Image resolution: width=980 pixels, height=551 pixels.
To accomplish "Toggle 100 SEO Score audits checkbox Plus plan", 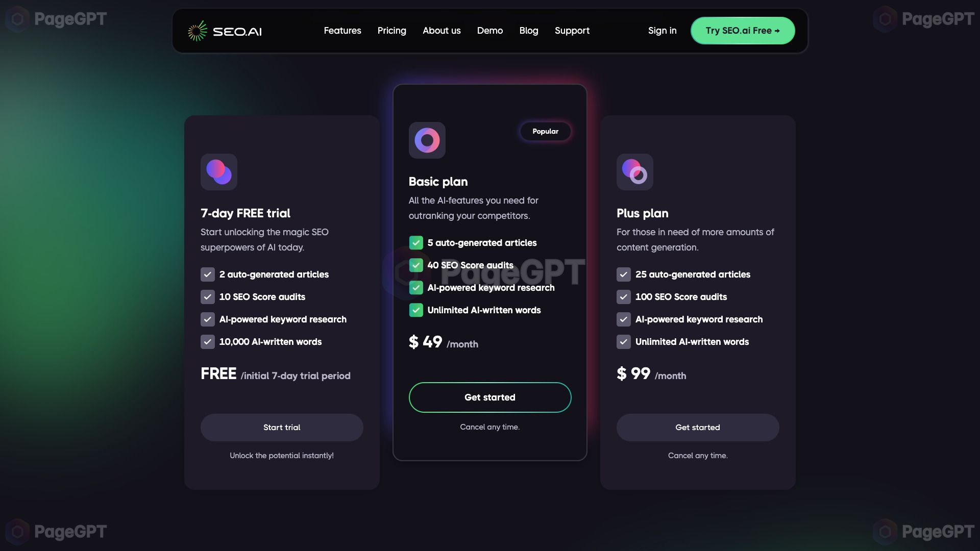I will coord(623,297).
